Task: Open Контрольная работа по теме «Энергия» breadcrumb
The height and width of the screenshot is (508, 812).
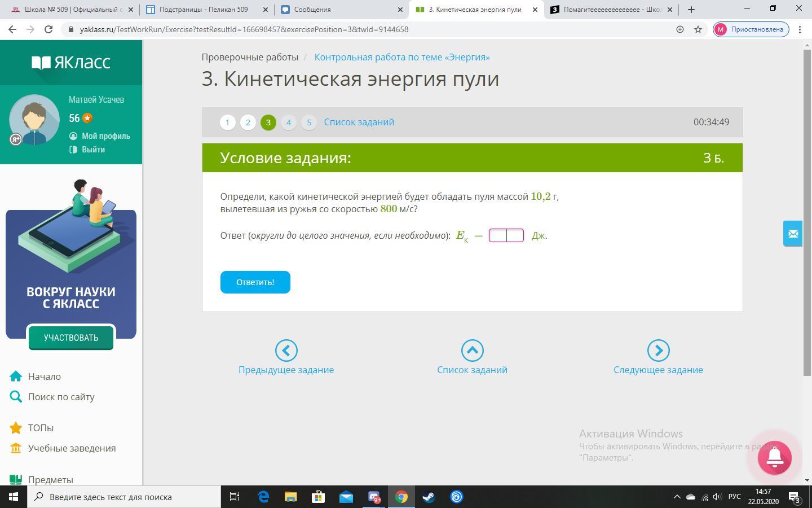Action: [402, 57]
